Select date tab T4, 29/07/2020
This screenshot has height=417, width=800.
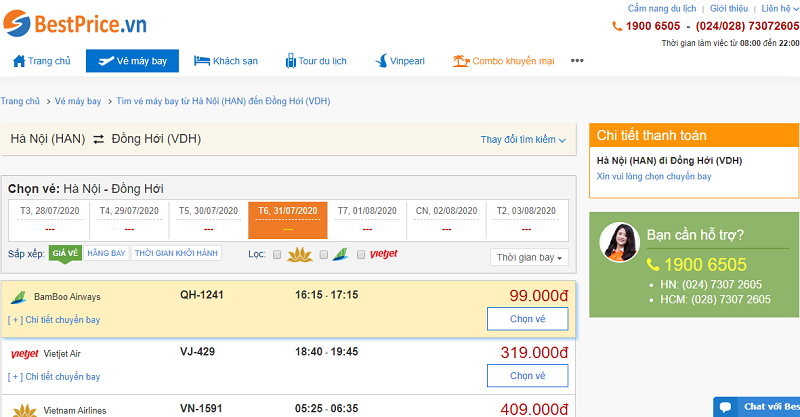(129, 220)
